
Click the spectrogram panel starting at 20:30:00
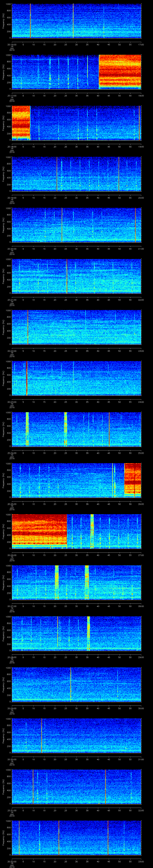point(76,736)
